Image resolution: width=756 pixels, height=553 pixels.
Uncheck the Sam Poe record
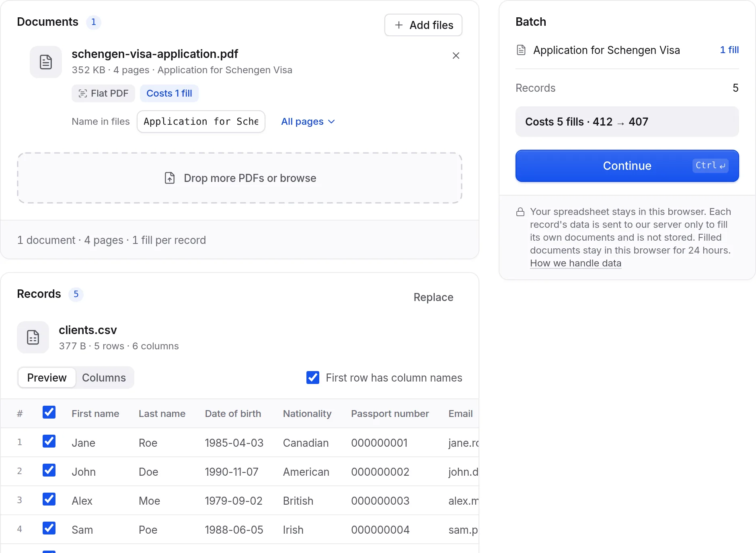point(49,528)
